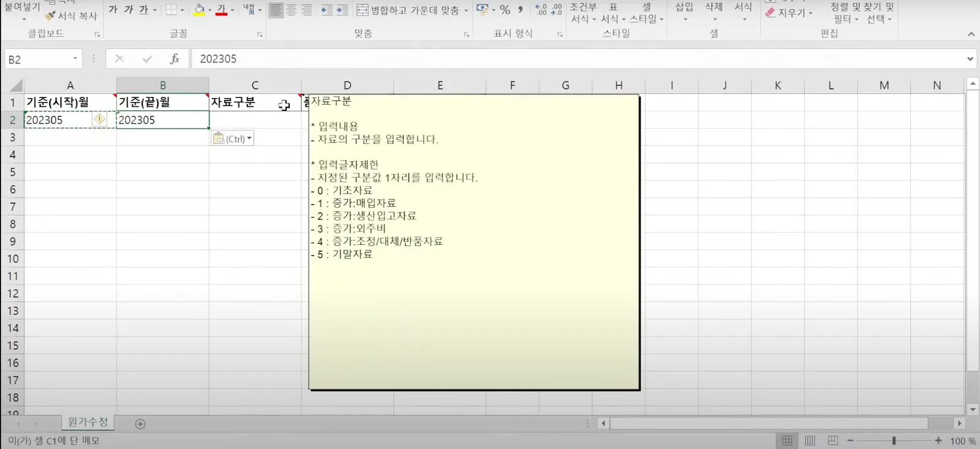Open the insert function fx icon
980x449 pixels.
tap(175, 59)
